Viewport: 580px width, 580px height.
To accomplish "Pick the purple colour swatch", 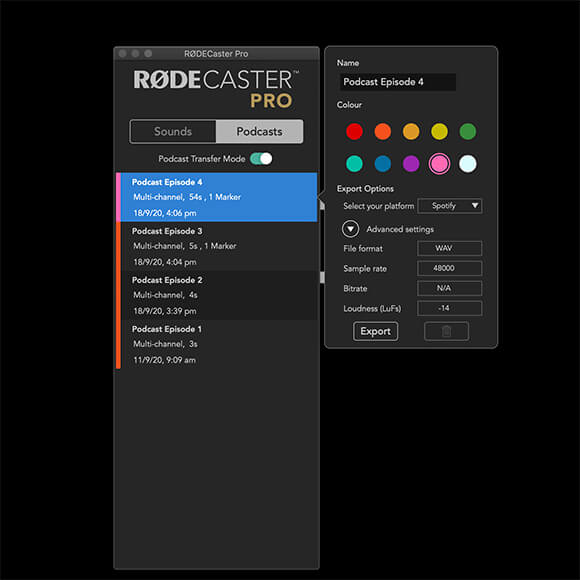I will pos(411,163).
